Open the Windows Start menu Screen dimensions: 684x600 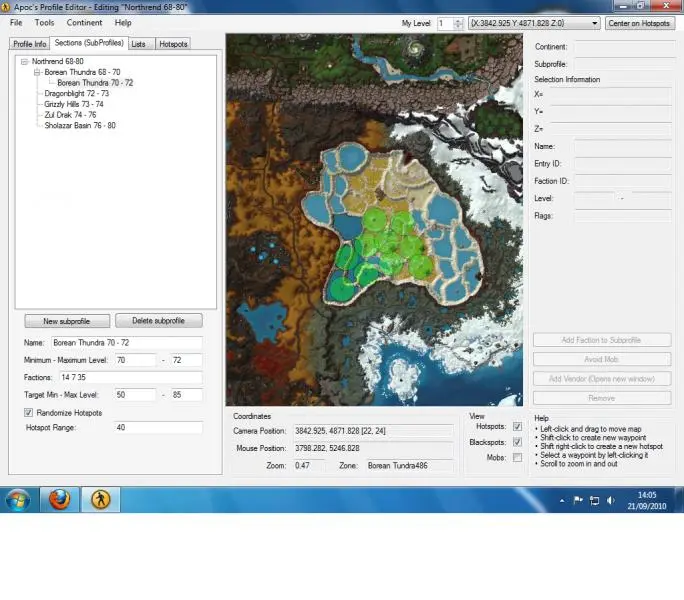19,498
